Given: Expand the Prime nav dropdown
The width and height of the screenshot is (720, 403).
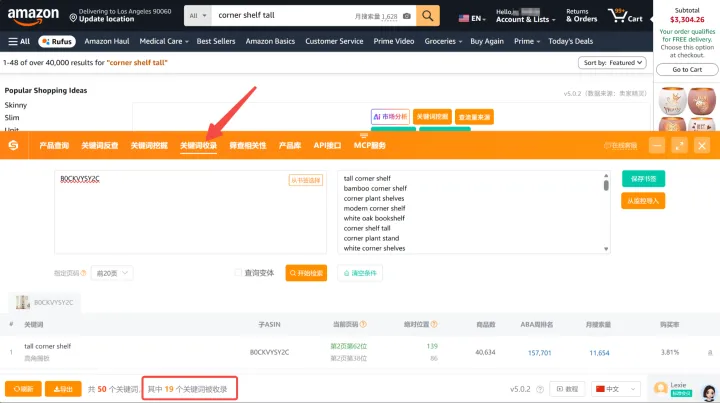Looking at the screenshot, I should coord(527,41).
